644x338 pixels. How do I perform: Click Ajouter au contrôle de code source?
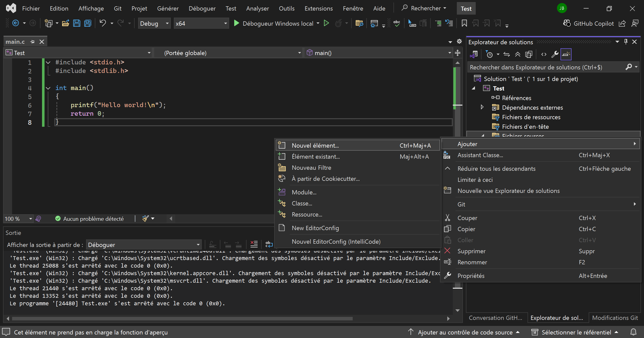click(x=465, y=332)
